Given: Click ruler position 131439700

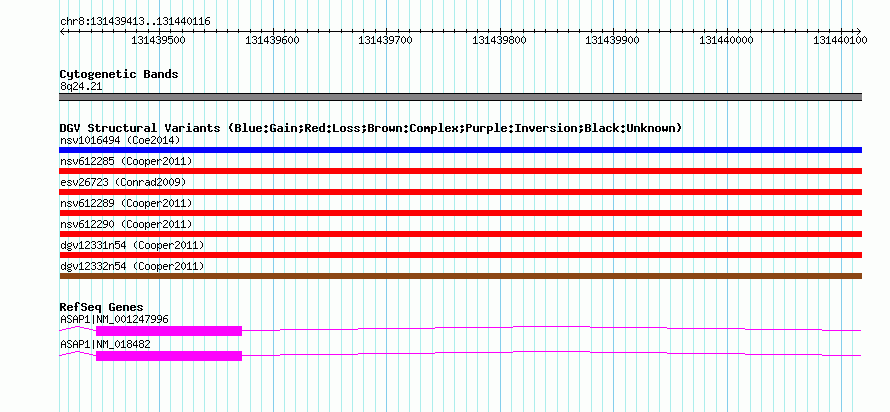Looking at the screenshot, I should (385, 40).
